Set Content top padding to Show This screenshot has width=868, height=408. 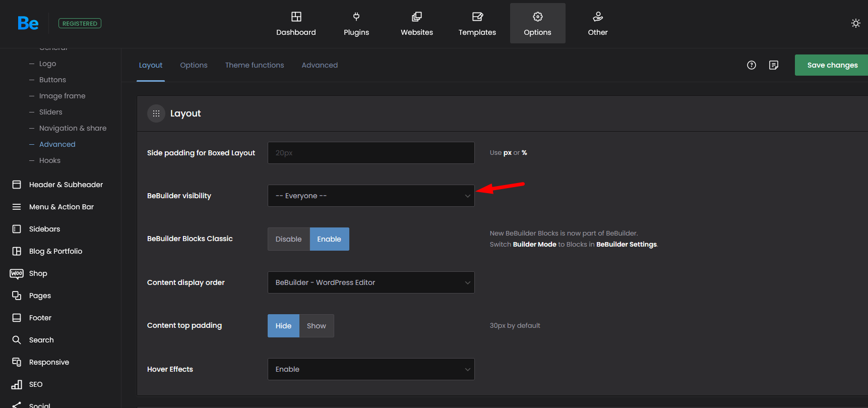[317, 326]
